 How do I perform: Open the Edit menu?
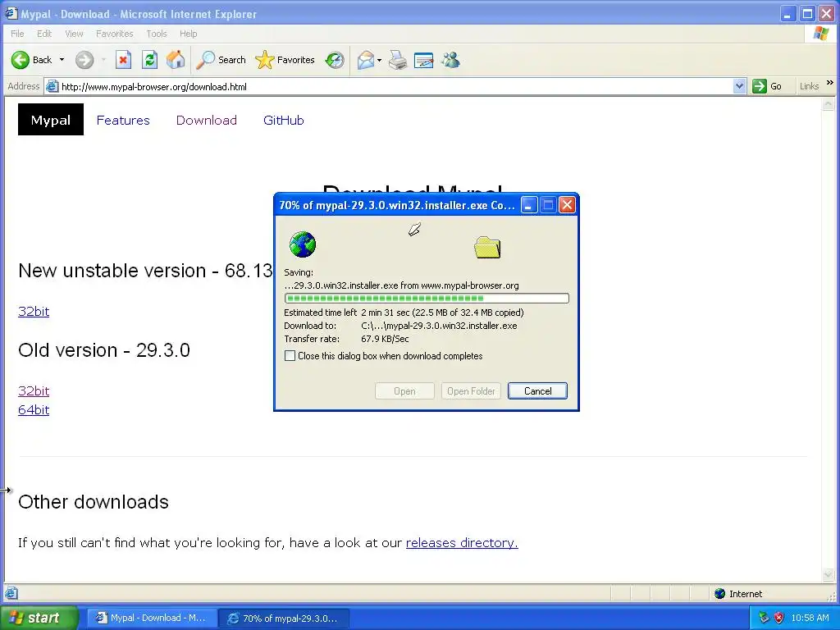44,34
